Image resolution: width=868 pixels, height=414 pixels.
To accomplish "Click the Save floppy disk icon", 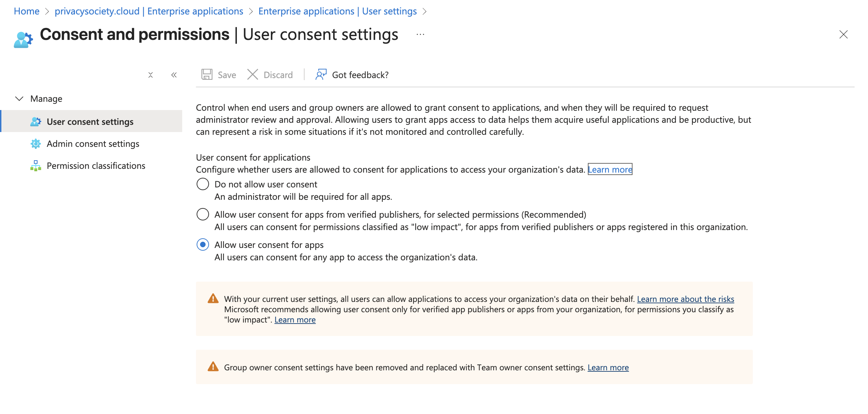I will click(x=207, y=75).
